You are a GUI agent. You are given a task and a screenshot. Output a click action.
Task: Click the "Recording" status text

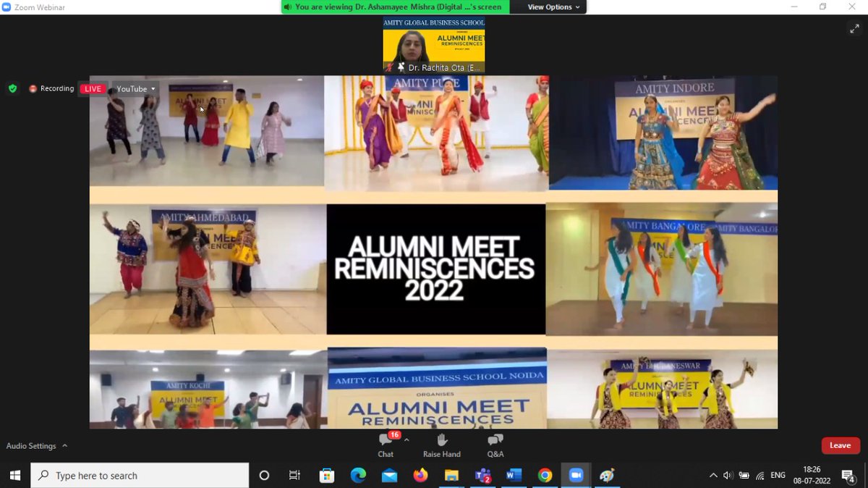[57, 89]
